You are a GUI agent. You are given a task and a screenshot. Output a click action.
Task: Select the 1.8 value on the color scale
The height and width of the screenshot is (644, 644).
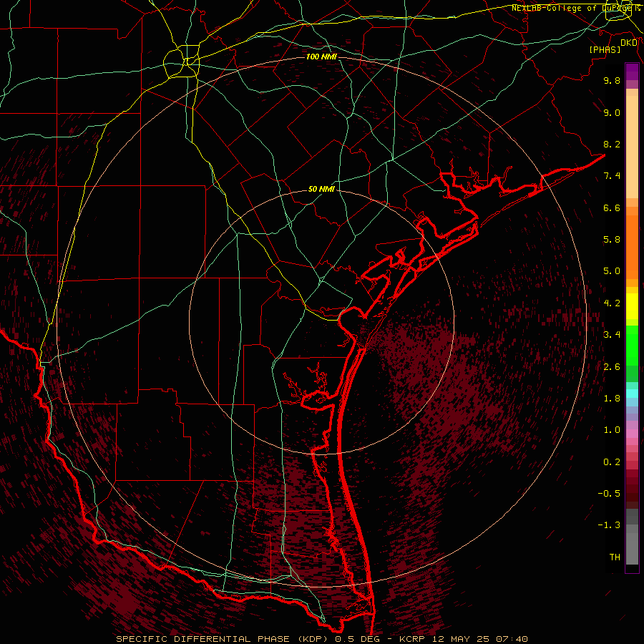(612, 399)
